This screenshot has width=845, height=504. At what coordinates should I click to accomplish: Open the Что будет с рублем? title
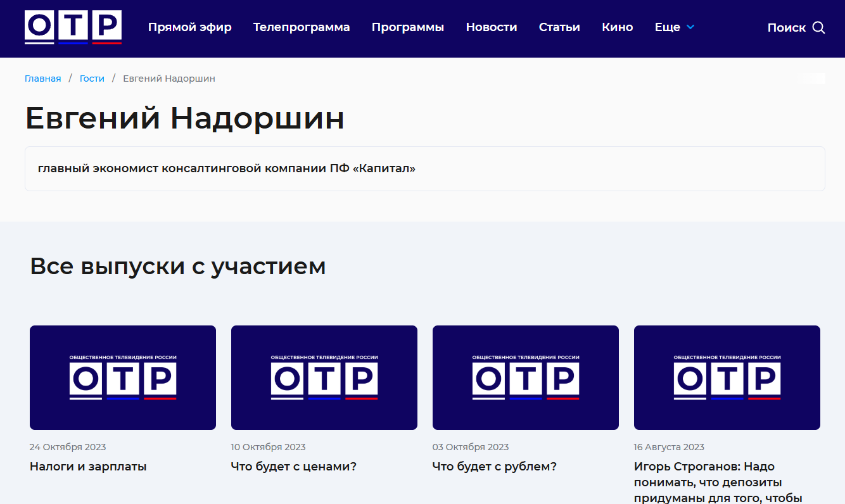click(x=495, y=467)
